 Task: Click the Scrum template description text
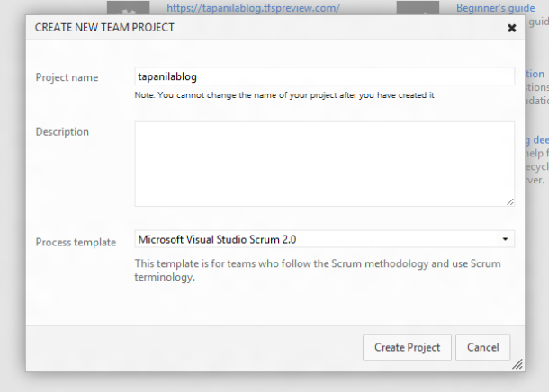318,271
